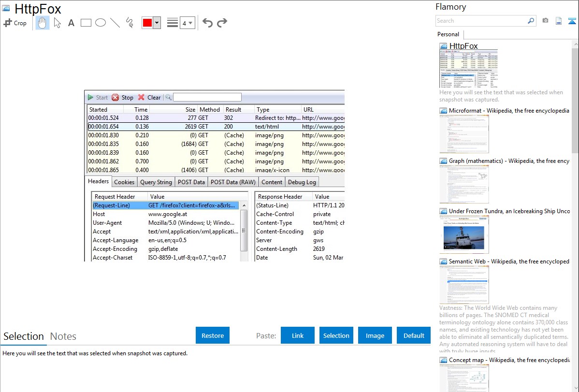The height and width of the screenshot is (392, 579).
Task: Select the User-Agent request header row
Action: pos(165,223)
